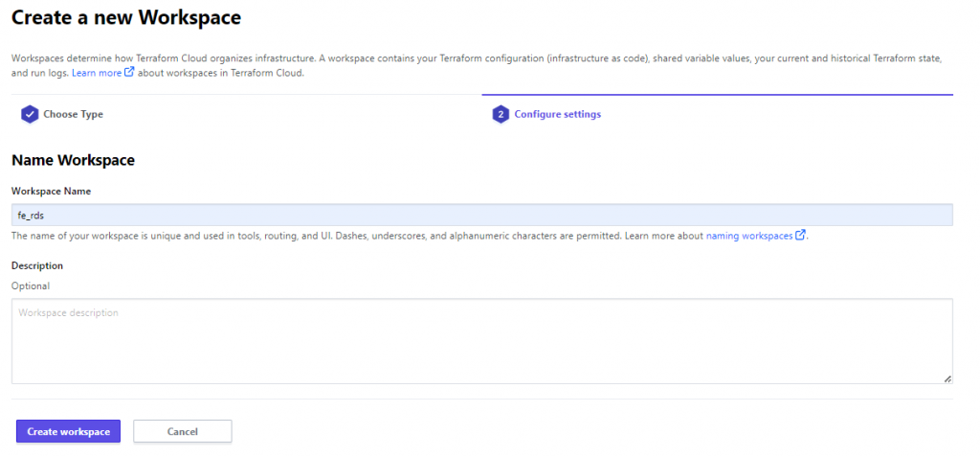Click the checkmark hexagon icon for Choose Type
Viewport: 980px width, 457px height.
tap(30, 115)
